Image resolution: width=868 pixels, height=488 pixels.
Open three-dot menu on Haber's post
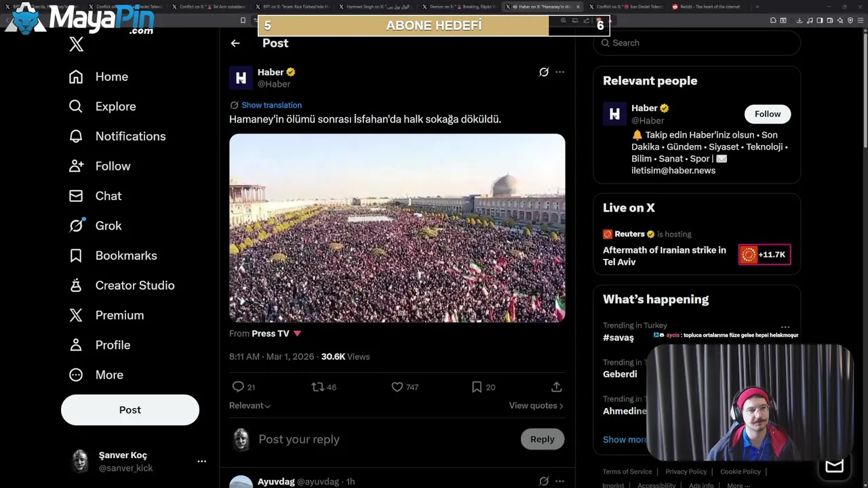[x=559, y=72]
